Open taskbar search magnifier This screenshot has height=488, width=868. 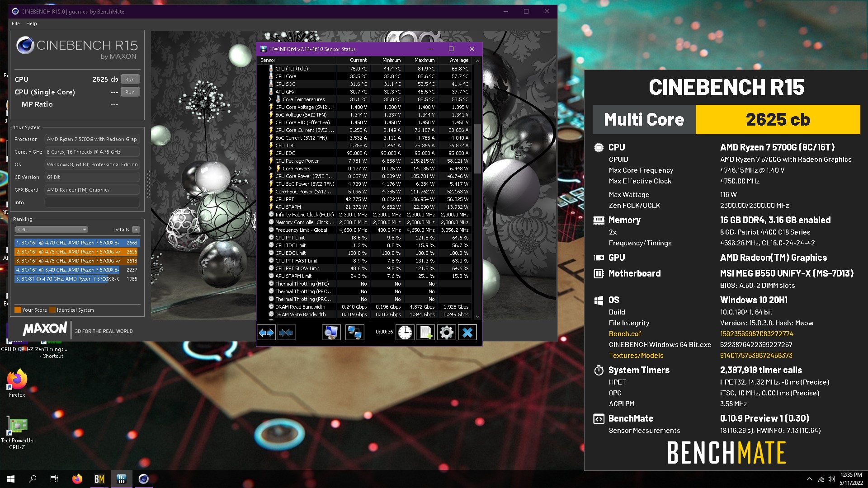click(x=33, y=479)
